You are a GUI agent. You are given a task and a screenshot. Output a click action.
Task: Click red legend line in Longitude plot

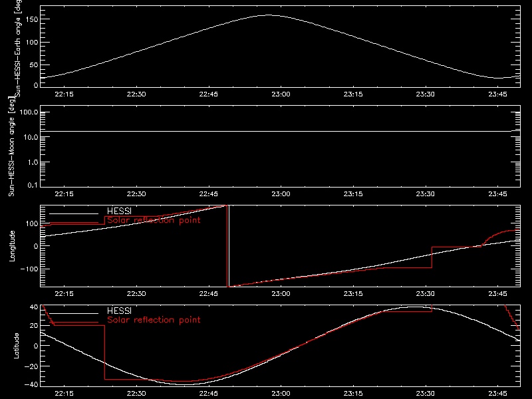(74, 223)
